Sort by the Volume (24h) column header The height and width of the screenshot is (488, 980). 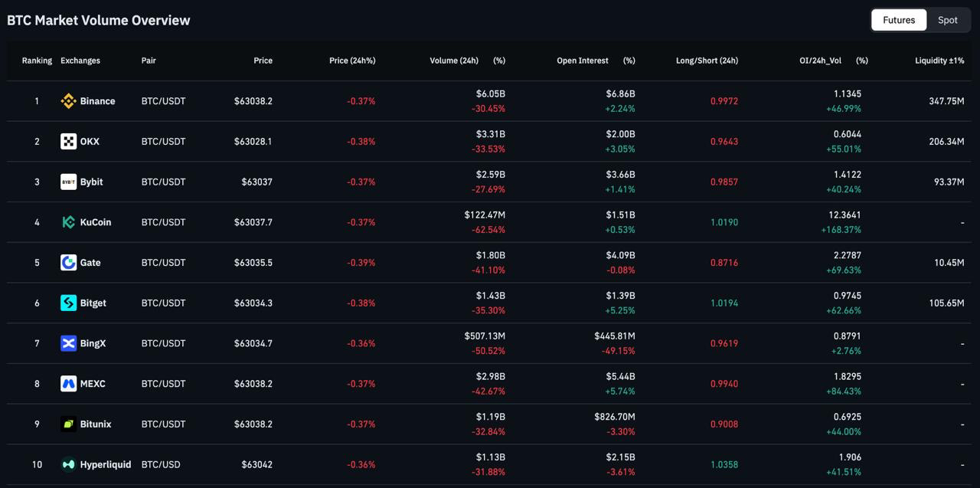[454, 61]
